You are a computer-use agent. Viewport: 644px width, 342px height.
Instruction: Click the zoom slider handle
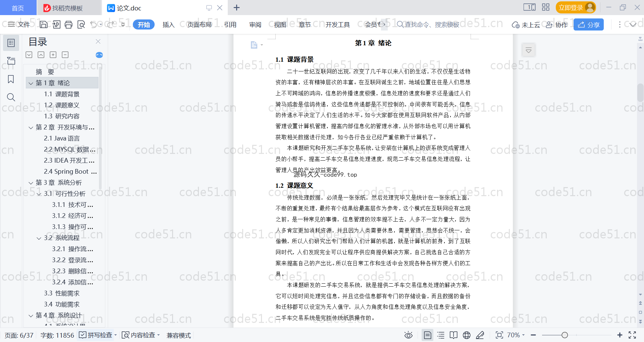565,335
